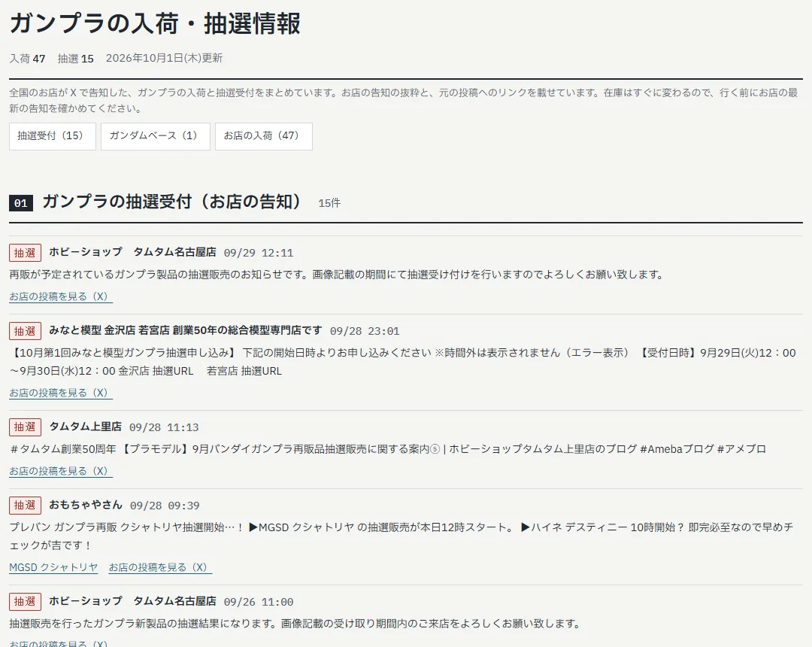Click shop name タムタム上里店

click(x=86, y=427)
